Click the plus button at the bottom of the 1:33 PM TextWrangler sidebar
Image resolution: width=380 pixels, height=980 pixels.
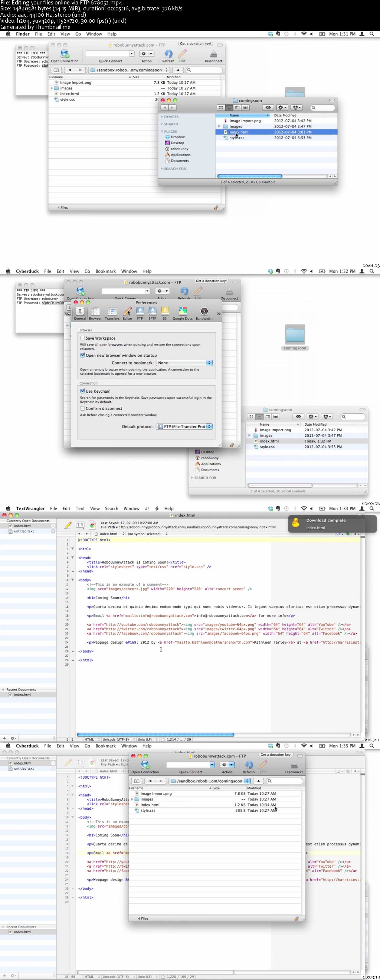click(x=4, y=738)
